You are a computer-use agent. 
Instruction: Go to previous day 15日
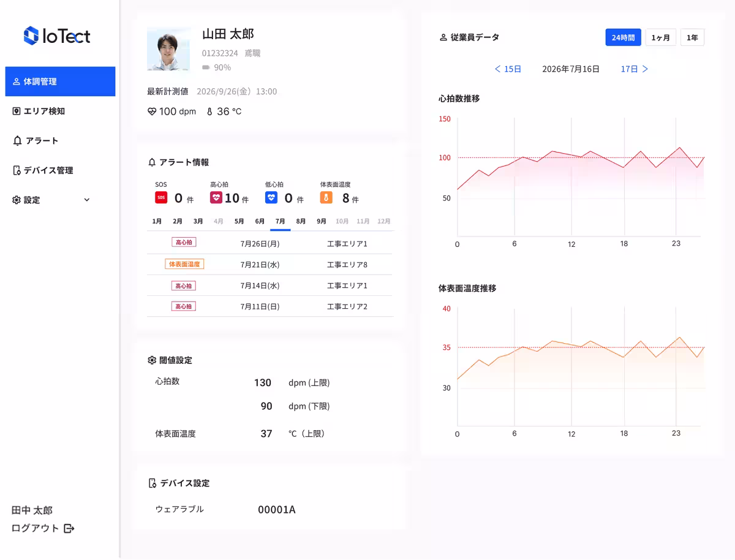pyautogui.click(x=508, y=69)
